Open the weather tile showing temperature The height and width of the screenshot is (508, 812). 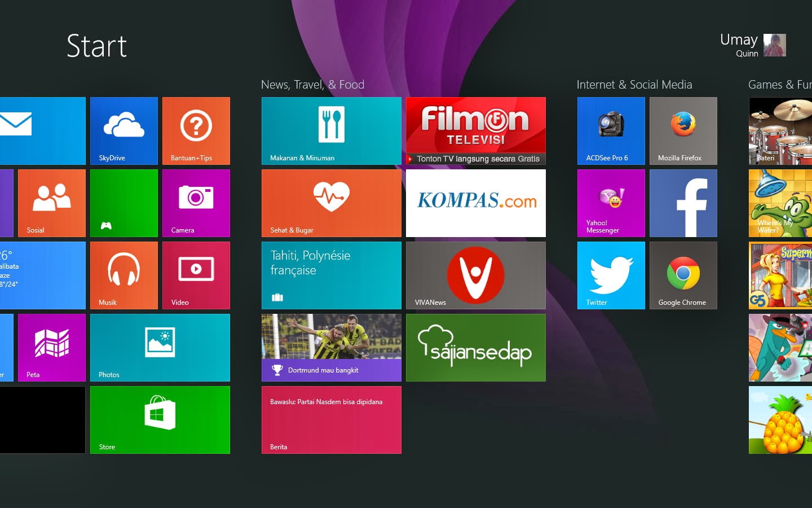[42, 275]
